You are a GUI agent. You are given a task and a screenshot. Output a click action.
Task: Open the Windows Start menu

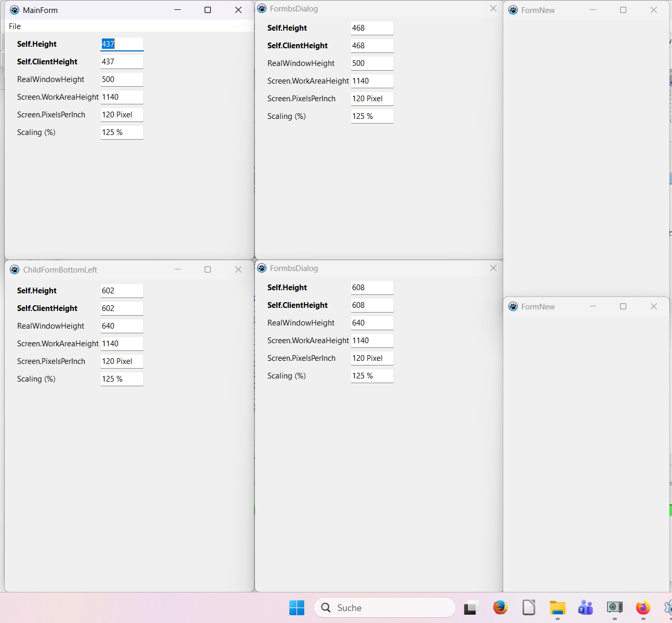point(297,607)
